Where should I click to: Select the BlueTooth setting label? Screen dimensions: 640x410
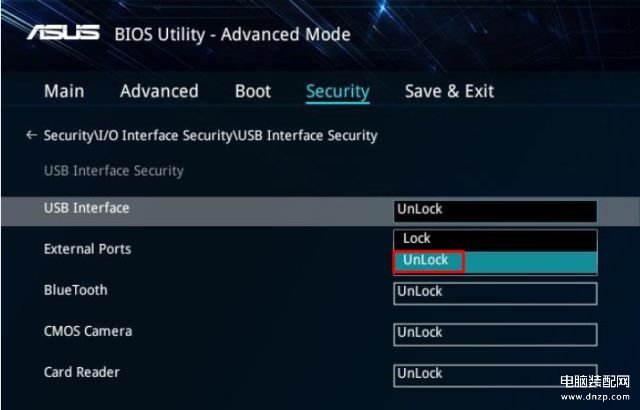point(76,290)
